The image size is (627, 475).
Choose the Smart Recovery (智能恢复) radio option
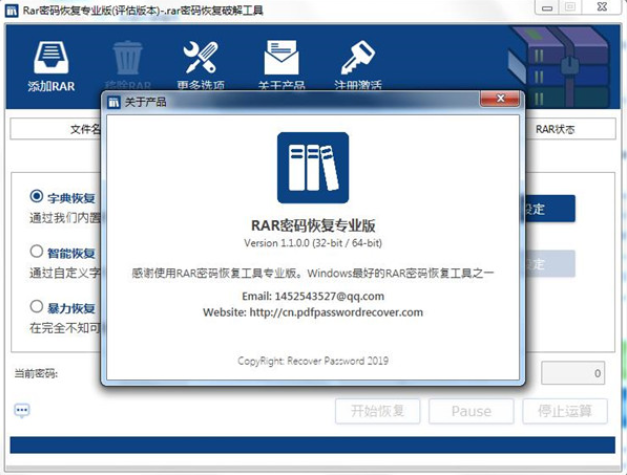point(37,252)
